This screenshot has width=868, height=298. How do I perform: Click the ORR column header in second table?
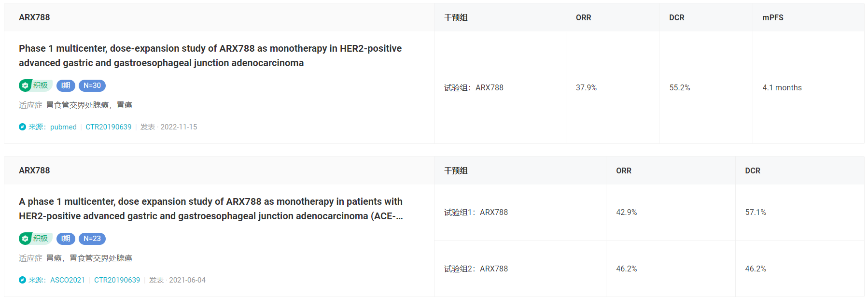(624, 170)
